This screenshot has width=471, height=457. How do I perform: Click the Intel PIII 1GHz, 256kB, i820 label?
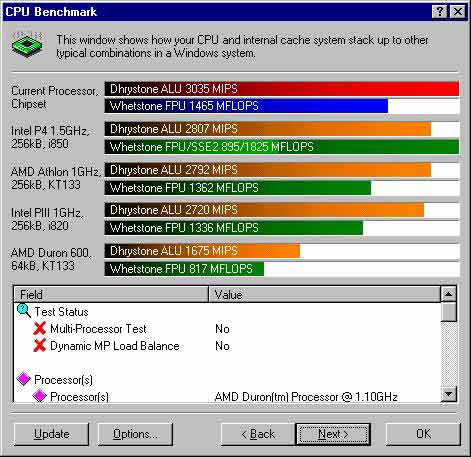click(x=47, y=219)
